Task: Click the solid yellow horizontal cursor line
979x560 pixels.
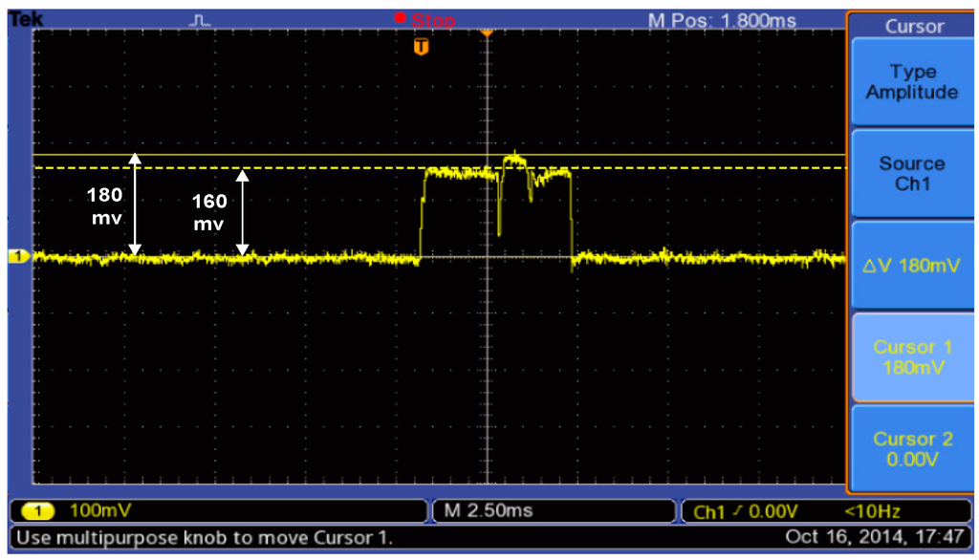Action: click(287, 154)
